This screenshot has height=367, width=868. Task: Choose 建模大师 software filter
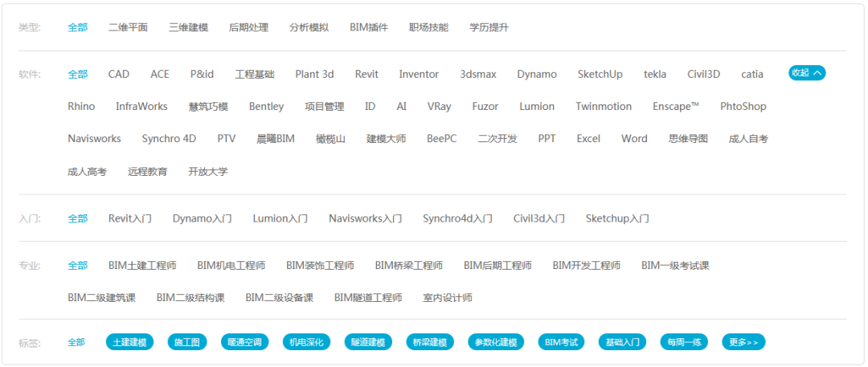click(x=386, y=138)
